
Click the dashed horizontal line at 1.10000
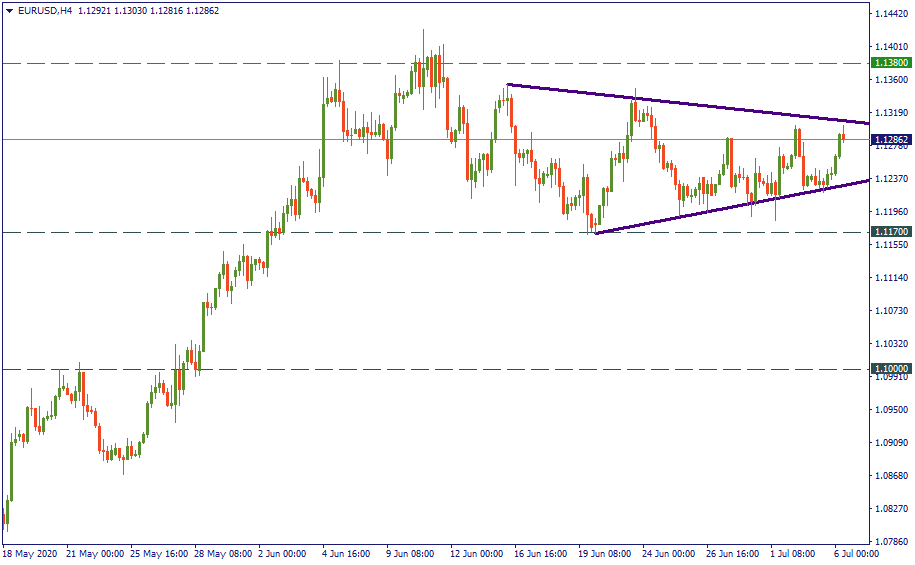click(x=500, y=369)
